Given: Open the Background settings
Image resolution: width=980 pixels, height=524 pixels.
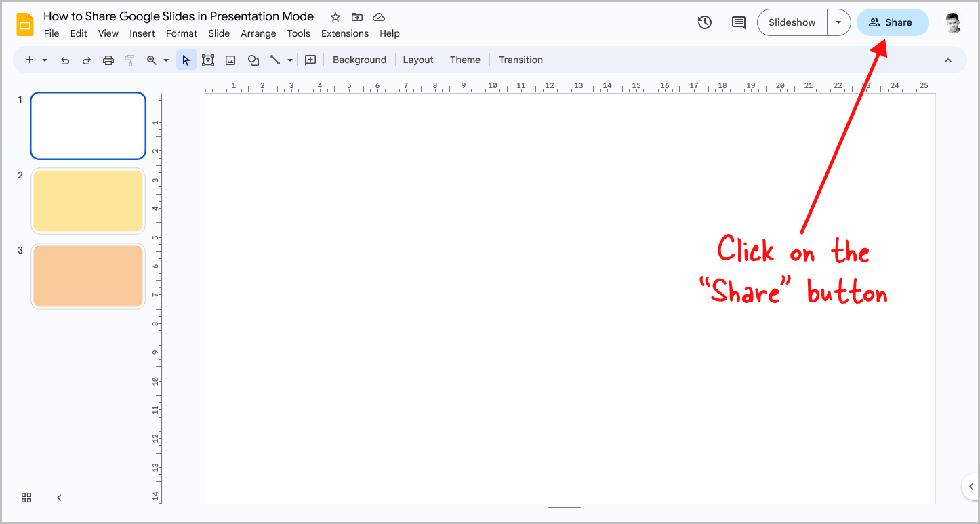Looking at the screenshot, I should coord(359,60).
